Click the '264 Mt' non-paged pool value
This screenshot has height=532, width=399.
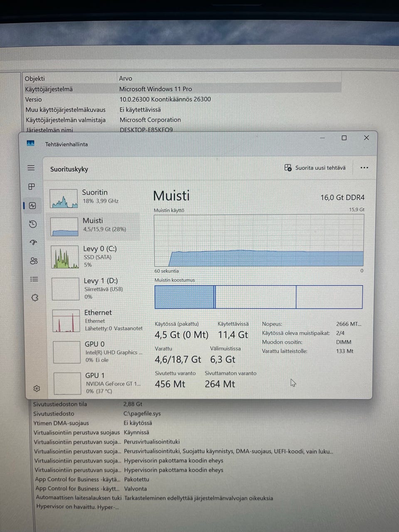click(x=220, y=384)
